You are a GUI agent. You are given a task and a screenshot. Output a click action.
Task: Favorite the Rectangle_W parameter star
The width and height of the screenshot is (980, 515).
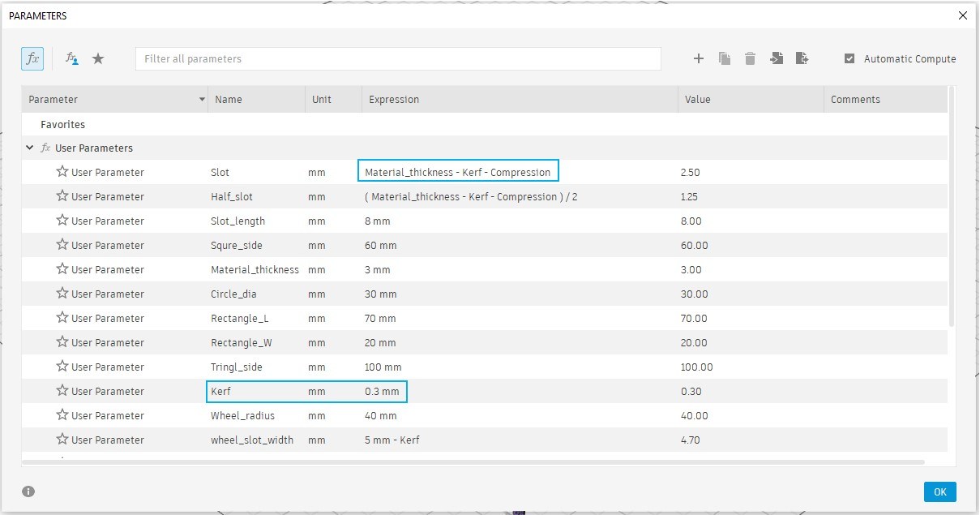tap(62, 342)
